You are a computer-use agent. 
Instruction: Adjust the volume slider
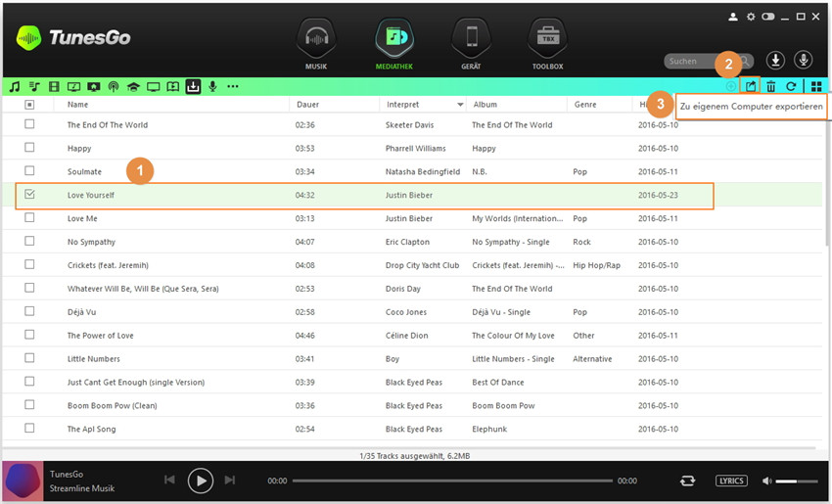798,481
